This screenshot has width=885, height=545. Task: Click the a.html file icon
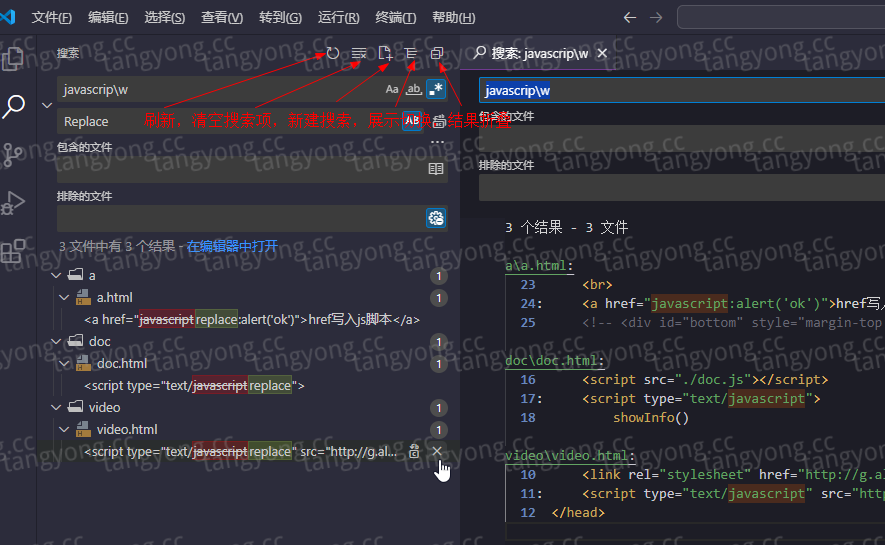click(84, 297)
